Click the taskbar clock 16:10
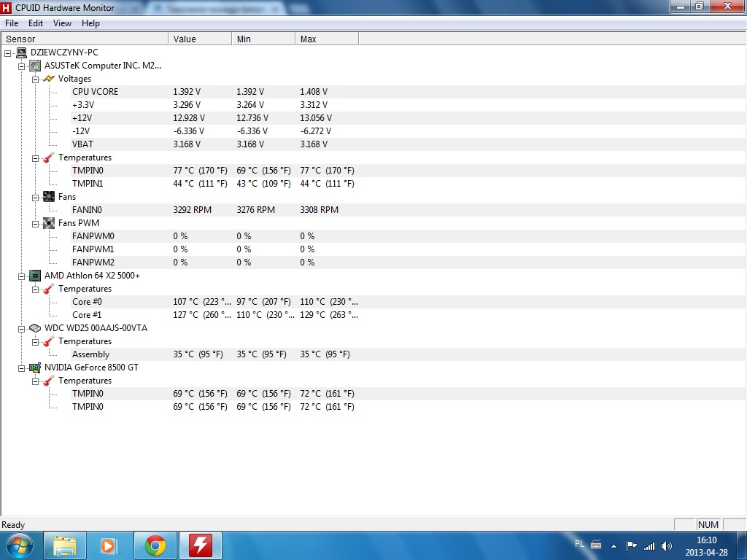This screenshot has height=560, width=747. tap(706, 540)
